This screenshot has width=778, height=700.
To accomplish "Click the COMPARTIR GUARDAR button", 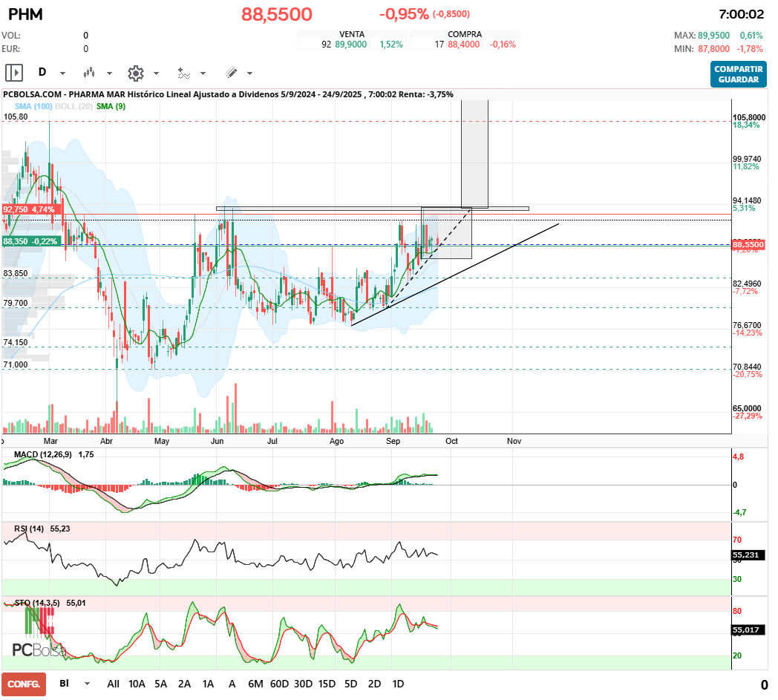I will click(739, 74).
